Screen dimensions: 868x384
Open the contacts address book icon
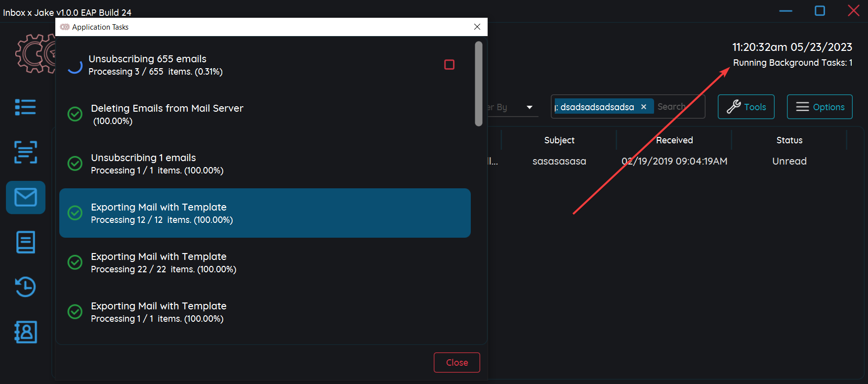[25, 332]
